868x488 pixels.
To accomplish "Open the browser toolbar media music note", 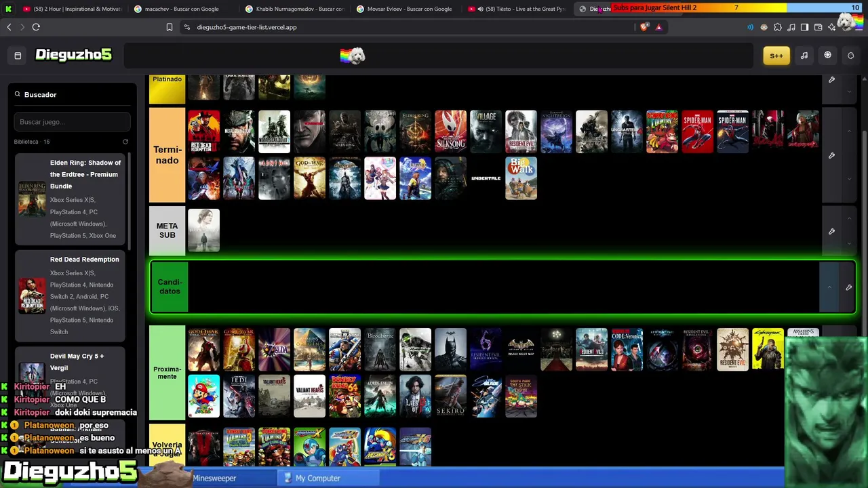I will [791, 27].
